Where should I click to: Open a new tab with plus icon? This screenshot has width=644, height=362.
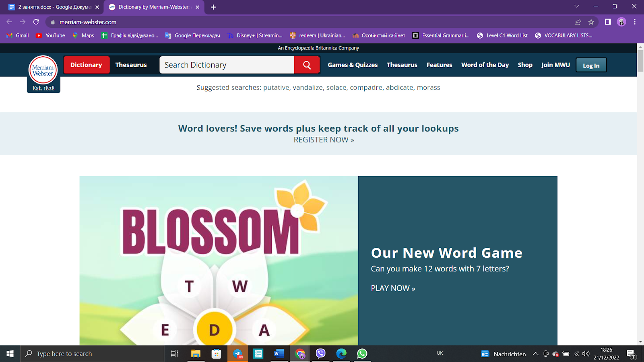(213, 7)
